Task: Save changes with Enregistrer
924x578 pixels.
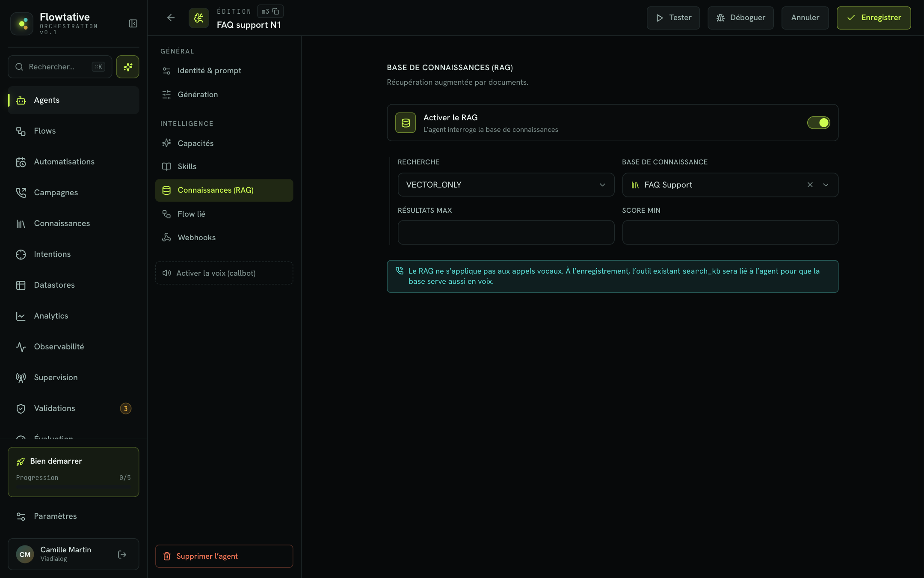Action: 874,18
